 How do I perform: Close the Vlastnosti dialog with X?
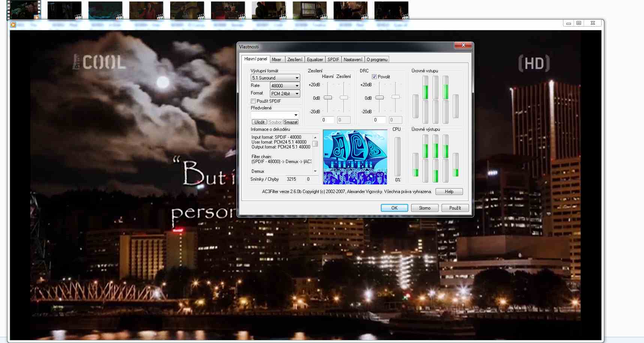pyautogui.click(x=463, y=45)
